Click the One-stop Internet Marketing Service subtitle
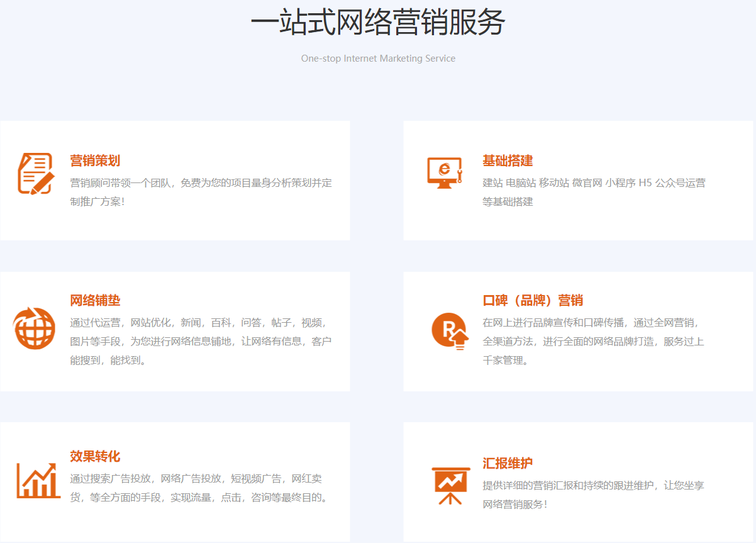The height and width of the screenshot is (543, 756). [378, 59]
